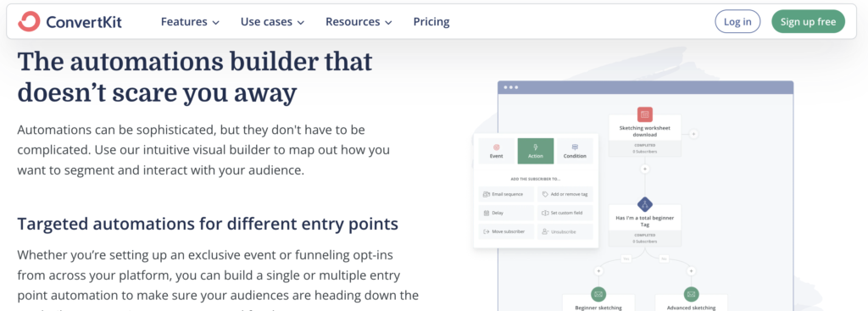Screen dimensions: 868x311
Task: Click the green Advanced sketching email node
Action: pos(690,294)
